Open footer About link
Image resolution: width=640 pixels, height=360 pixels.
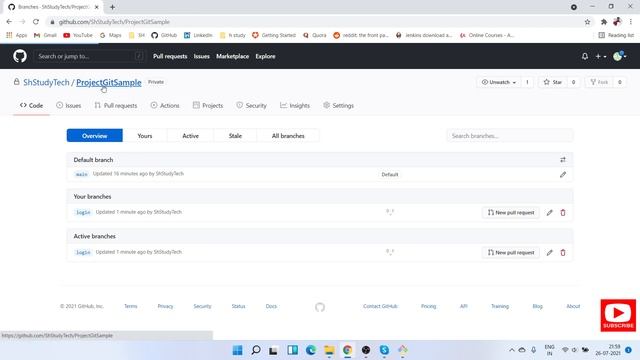click(x=573, y=306)
